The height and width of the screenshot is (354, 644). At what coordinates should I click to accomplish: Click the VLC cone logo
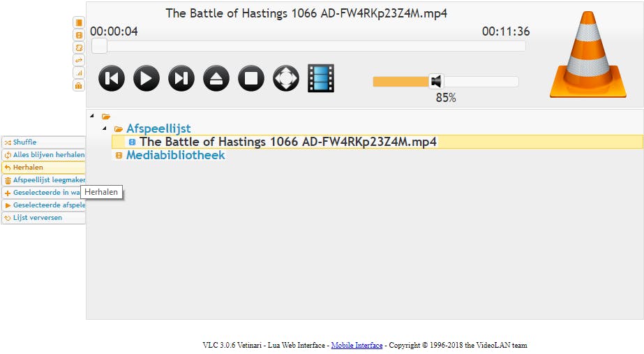pyautogui.click(x=587, y=54)
